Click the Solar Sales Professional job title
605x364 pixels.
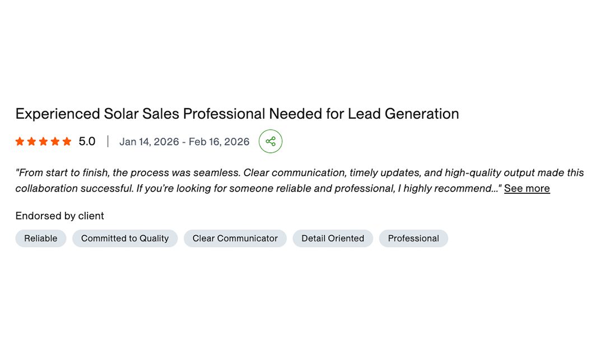tap(237, 114)
